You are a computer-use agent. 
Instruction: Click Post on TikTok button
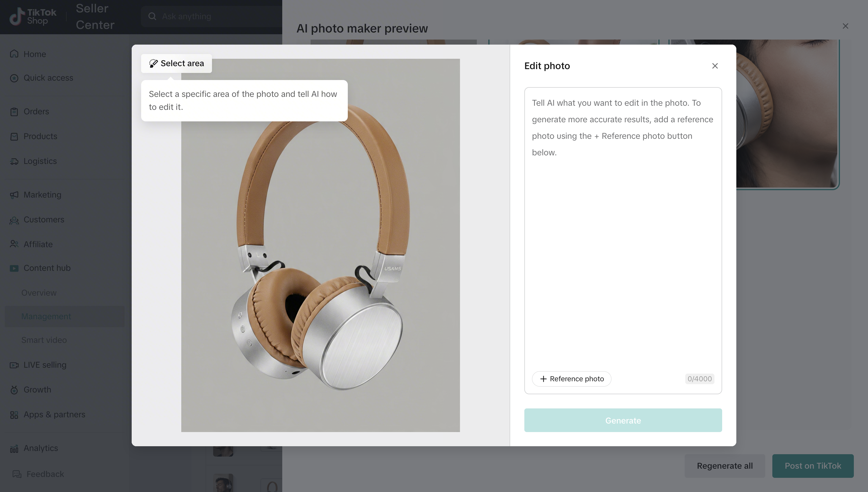(x=812, y=466)
